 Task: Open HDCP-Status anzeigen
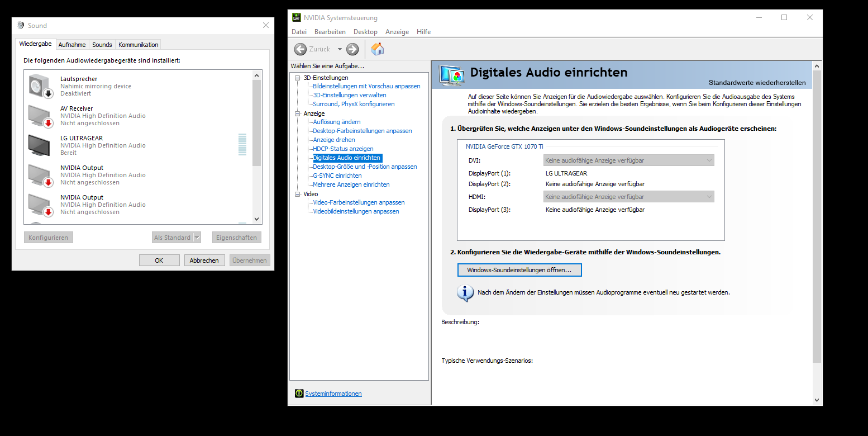pos(343,149)
